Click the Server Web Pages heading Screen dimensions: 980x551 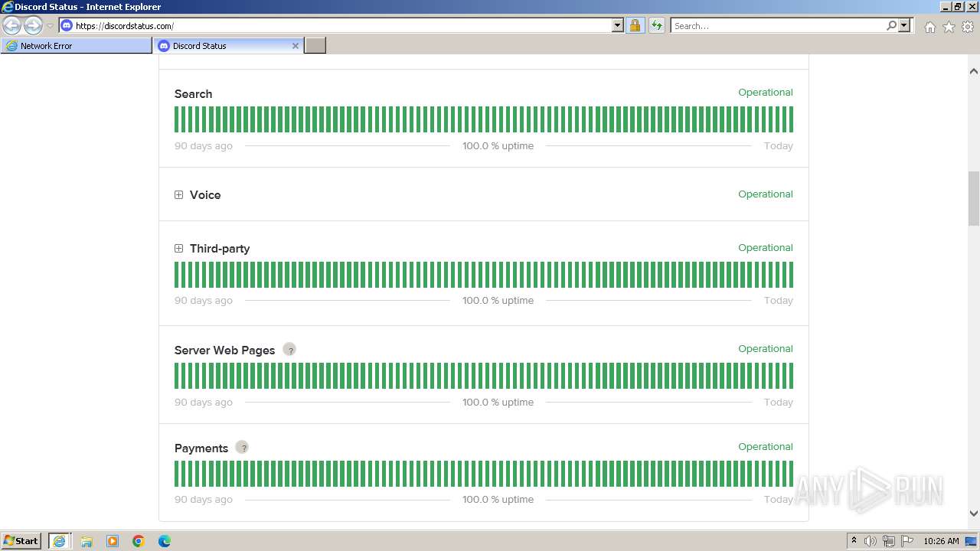coord(224,350)
